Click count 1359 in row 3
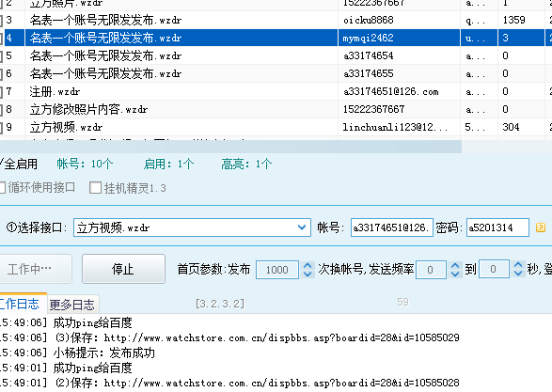This screenshot has height=392, width=552. coord(514,20)
